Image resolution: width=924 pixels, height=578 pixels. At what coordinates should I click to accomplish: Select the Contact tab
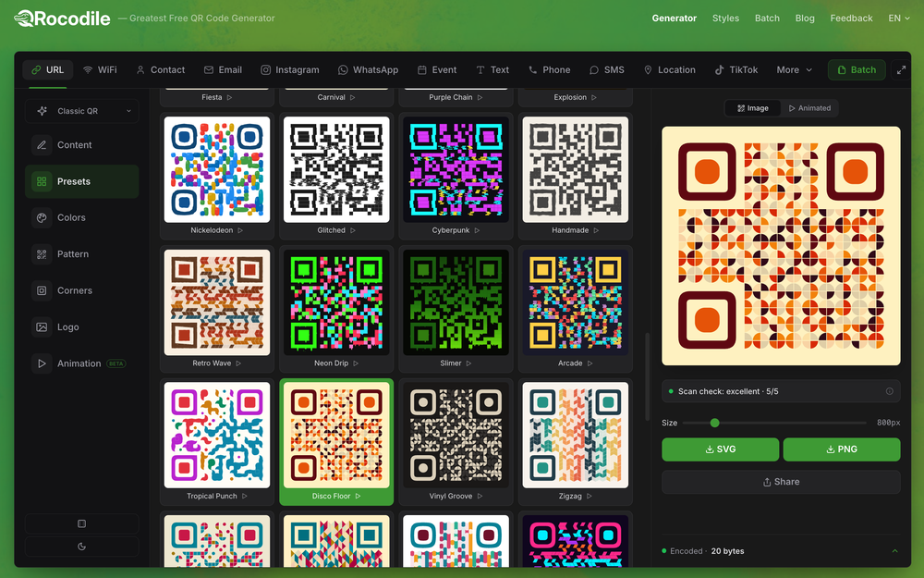tap(160, 70)
